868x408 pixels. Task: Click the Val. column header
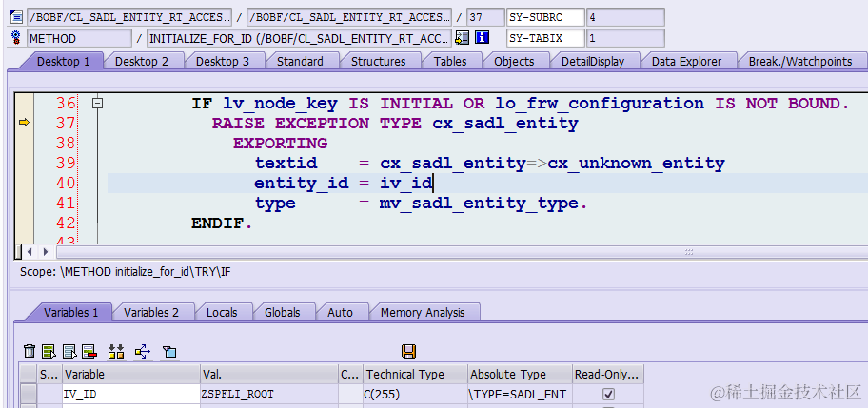click(x=269, y=375)
